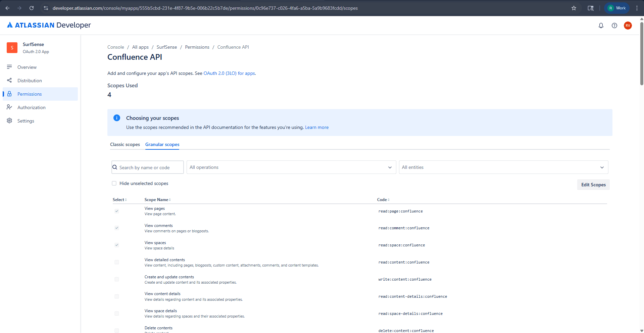
Task: Open the help question mark icon
Action: coord(614,25)
